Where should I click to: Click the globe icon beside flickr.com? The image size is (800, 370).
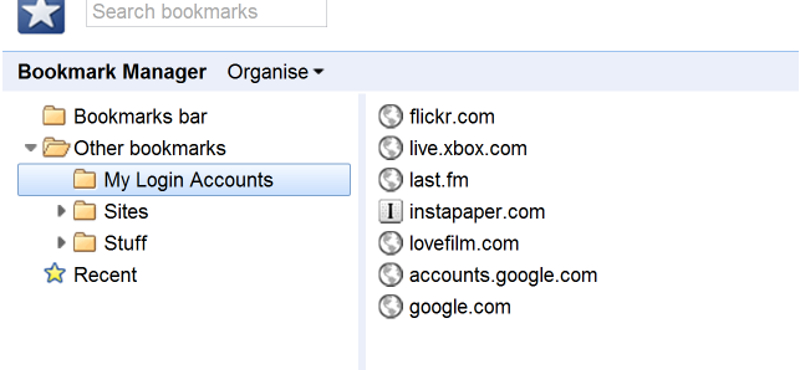point(390,117)
